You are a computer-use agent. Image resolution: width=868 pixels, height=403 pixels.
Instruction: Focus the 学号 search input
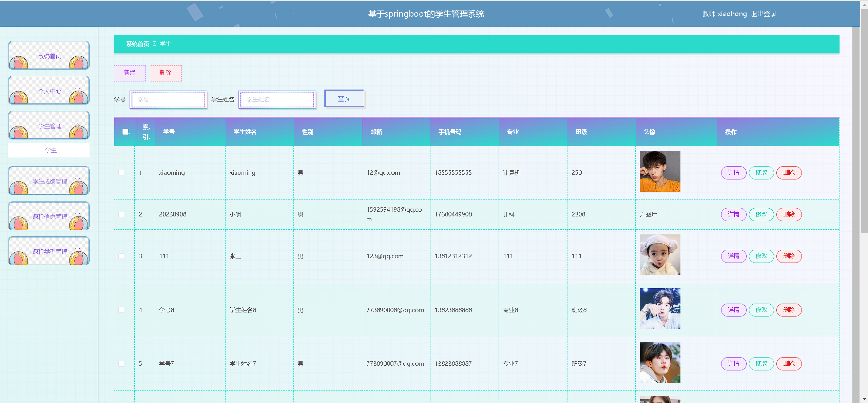tap(168, 99)
